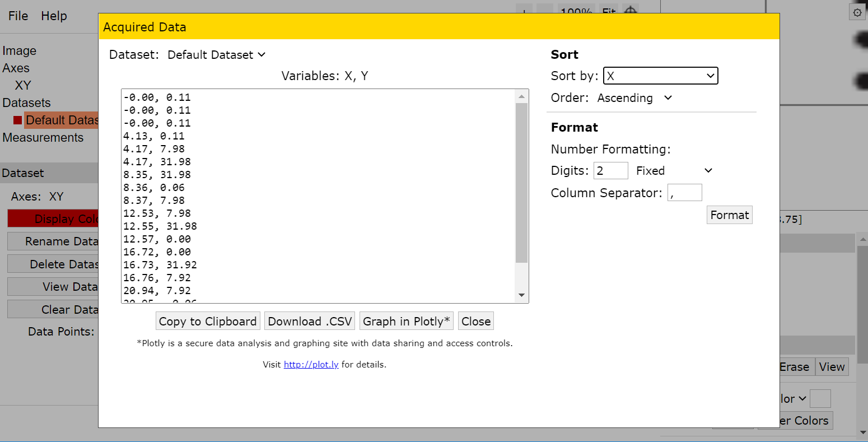The width and height of the screenshot is (868, 442).
Task: Click the data row 4.17, 7.98
Action: 154,148
